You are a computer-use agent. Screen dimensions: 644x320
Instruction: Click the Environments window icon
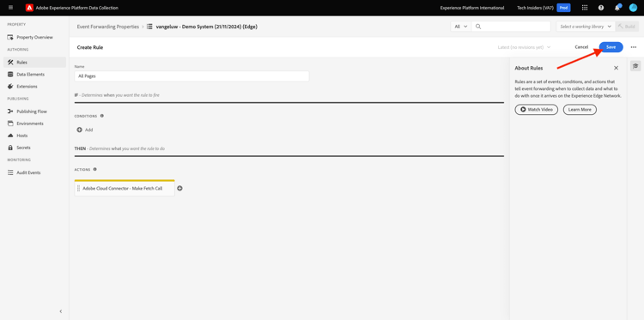(x=10, y=124)
